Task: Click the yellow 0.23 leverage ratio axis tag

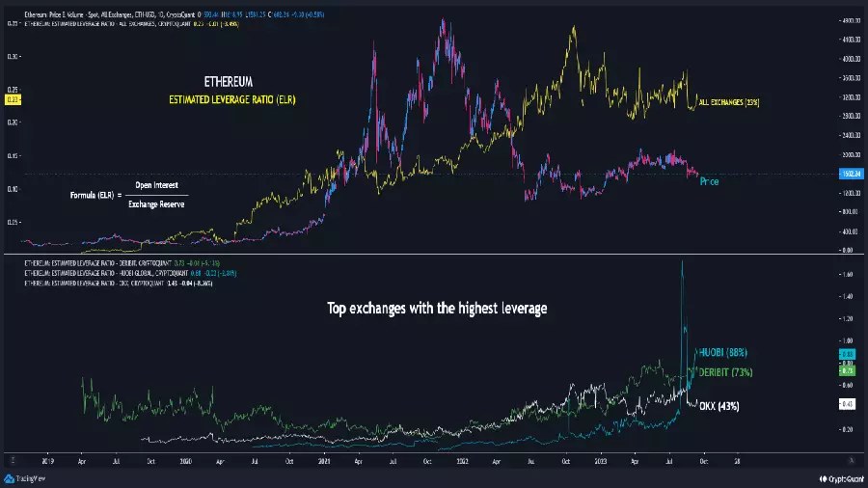Action: 13,99
